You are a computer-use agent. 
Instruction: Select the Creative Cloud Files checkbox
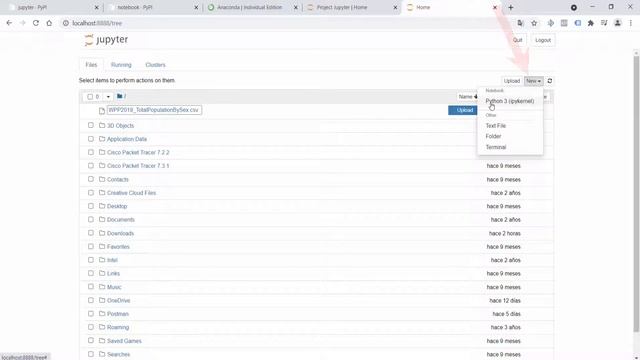coord(91,193)
